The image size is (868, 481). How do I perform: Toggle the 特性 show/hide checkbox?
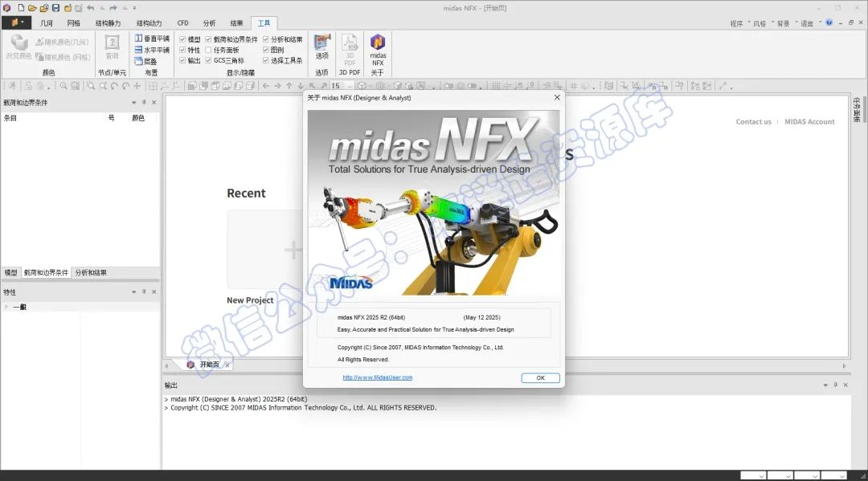(x=182, y=50)
